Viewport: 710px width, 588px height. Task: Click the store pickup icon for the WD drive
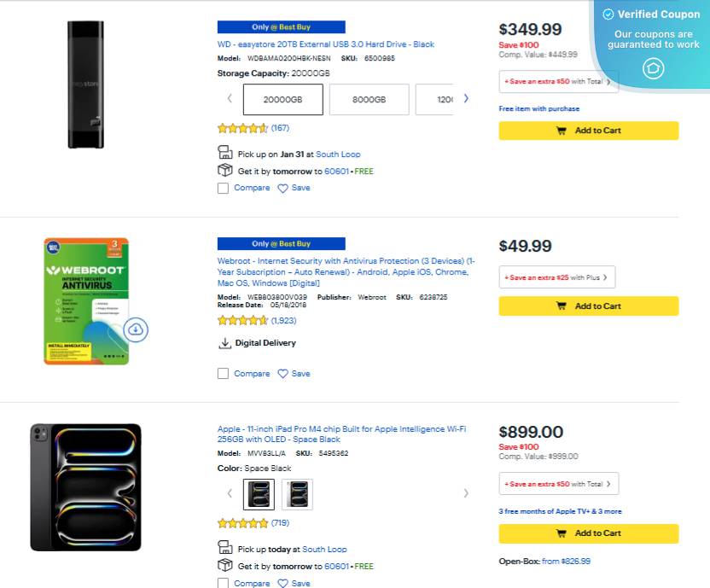tap(224, 152)
